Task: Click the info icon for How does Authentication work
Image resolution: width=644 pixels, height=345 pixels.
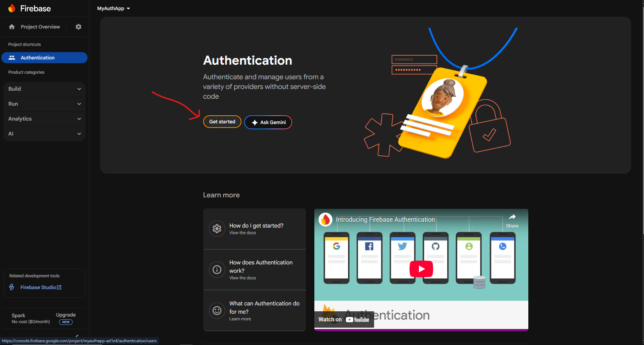Action: click(x=217, y=270)
